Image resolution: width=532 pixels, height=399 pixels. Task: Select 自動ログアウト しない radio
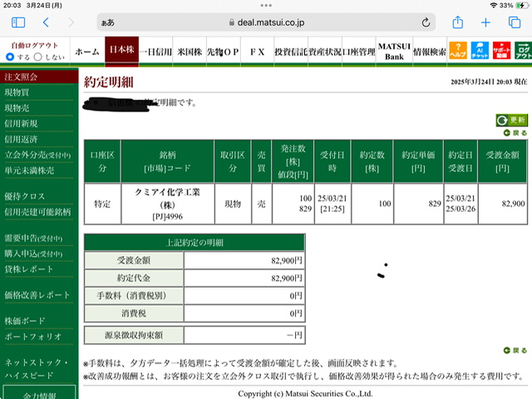[x=38, y=57]
